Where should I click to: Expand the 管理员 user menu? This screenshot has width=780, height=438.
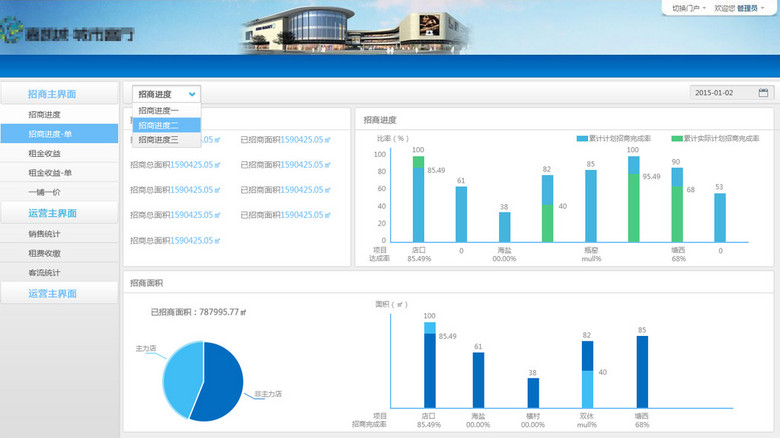(751, 8)
